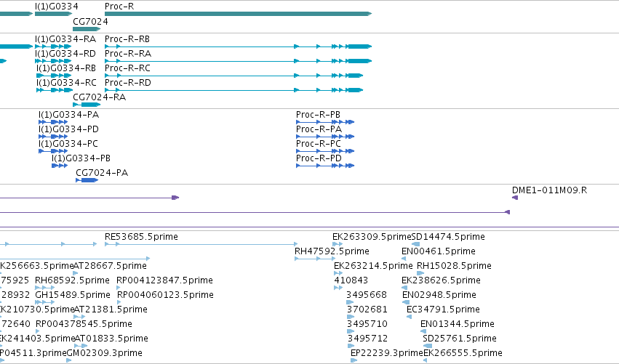Click protein Proc-R-PD
The width and height of the screenshot is (619, 364).
325,166
